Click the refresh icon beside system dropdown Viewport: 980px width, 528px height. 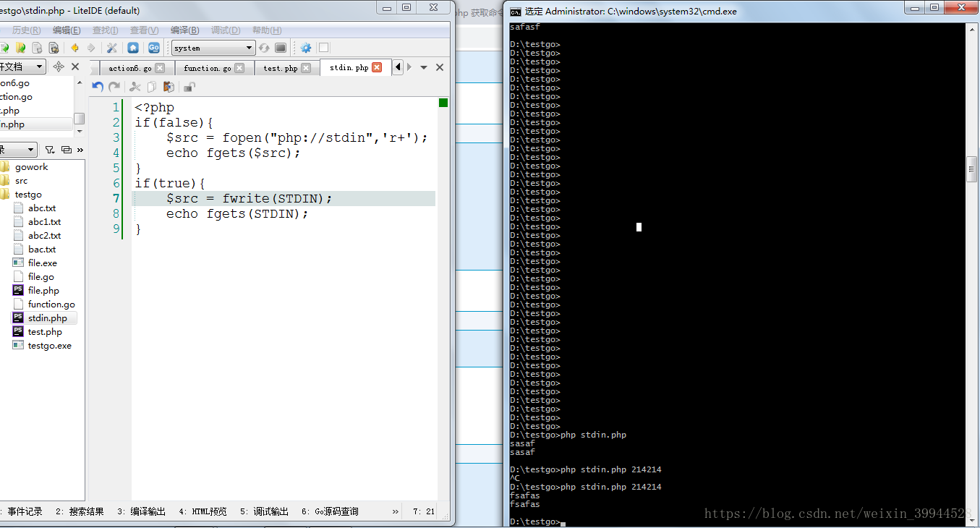click(264, 48)
